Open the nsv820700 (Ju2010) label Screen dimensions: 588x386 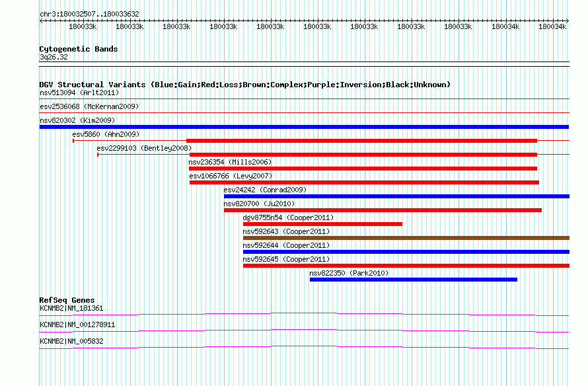(259, 204)
